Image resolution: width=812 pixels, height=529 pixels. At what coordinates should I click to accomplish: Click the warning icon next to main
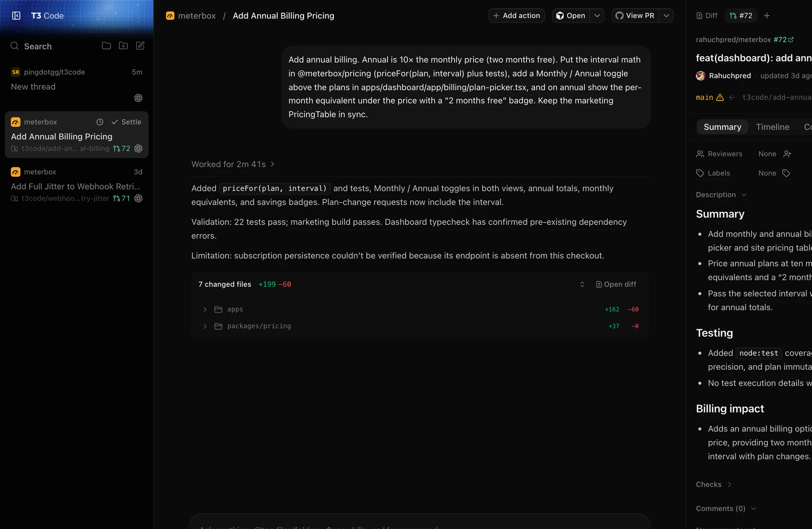(x=720, y=97)
